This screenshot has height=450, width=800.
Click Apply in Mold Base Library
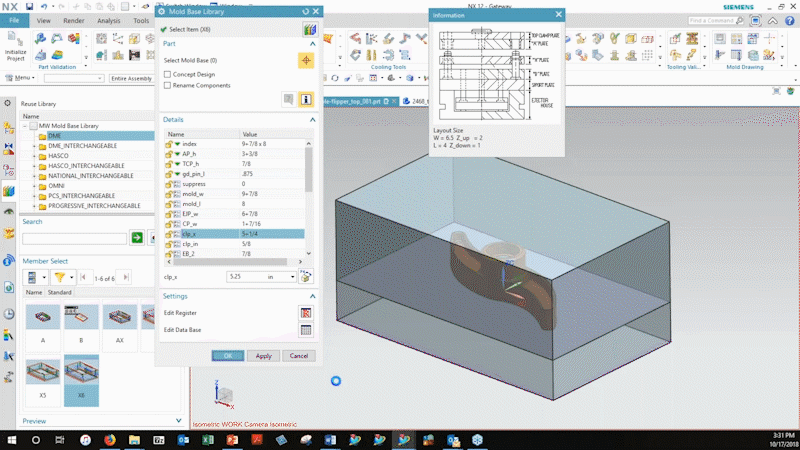(x=263, y=356)
